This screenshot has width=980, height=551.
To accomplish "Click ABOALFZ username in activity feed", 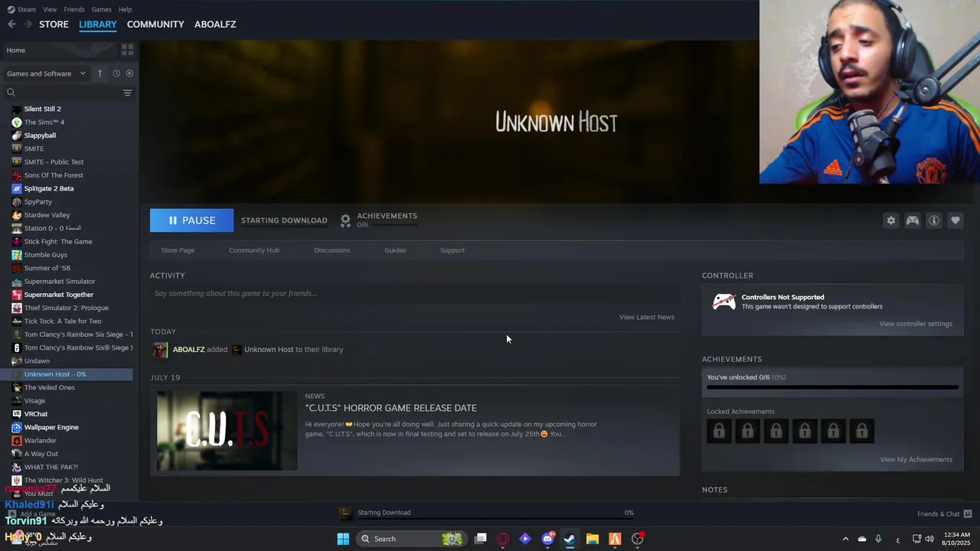I will tap(188, 350).
